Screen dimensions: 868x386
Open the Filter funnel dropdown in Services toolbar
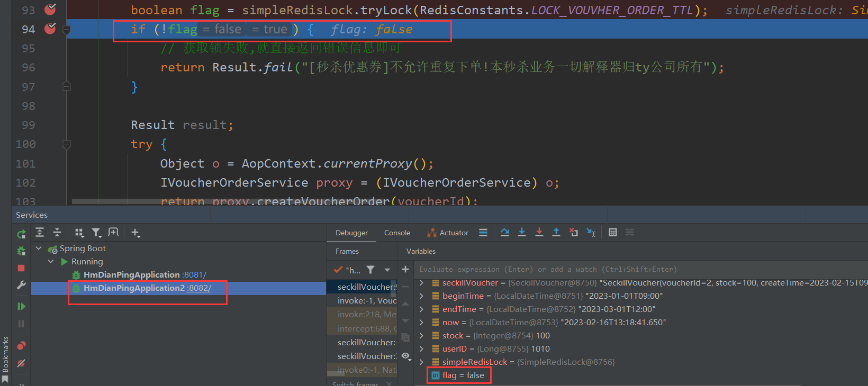[x=96, y=233]
